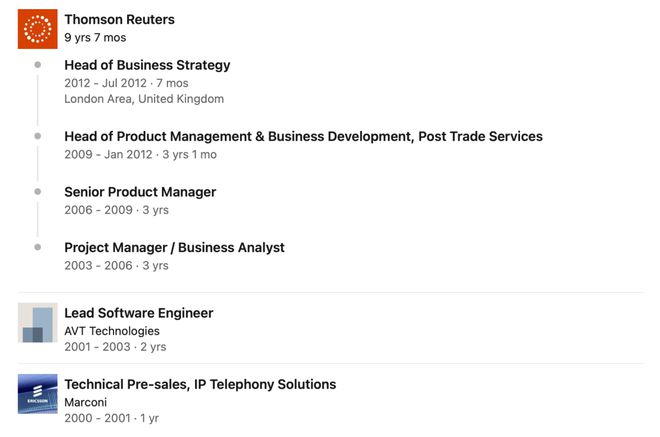Open Head of Product Management & Business Development role
The height and width of the screenshot is (437, 660).
(303, 136)
